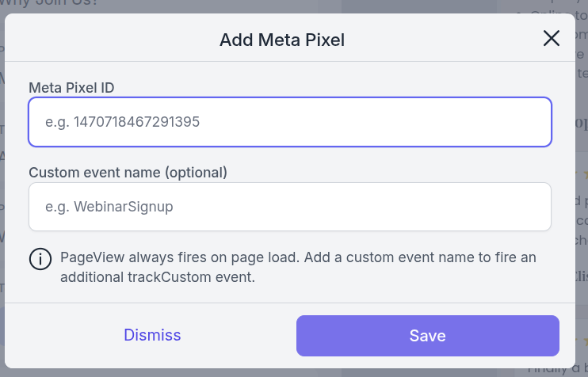Viewport: 588px width, 377px height.
Task: Activate the highlighted Pixel ID input box
Action: 290,122
